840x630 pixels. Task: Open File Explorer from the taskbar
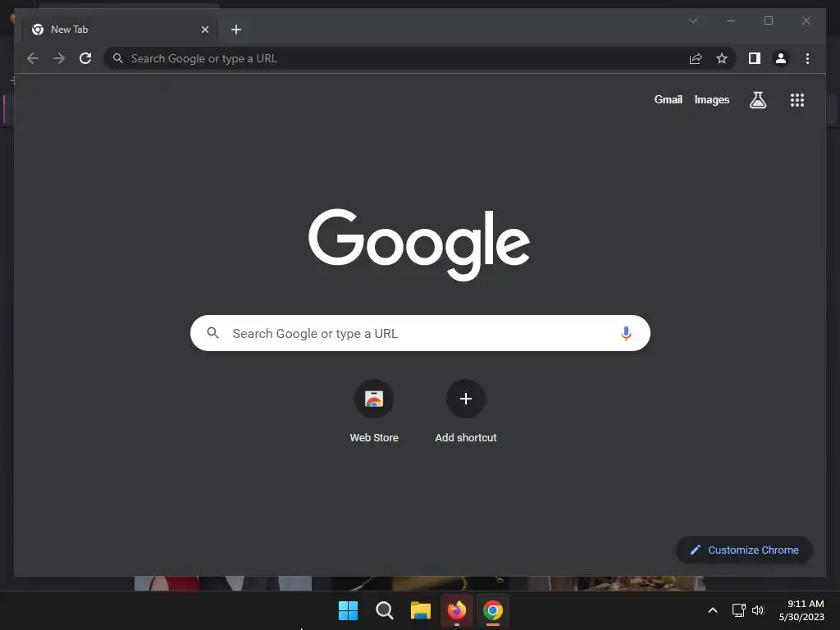421,610
